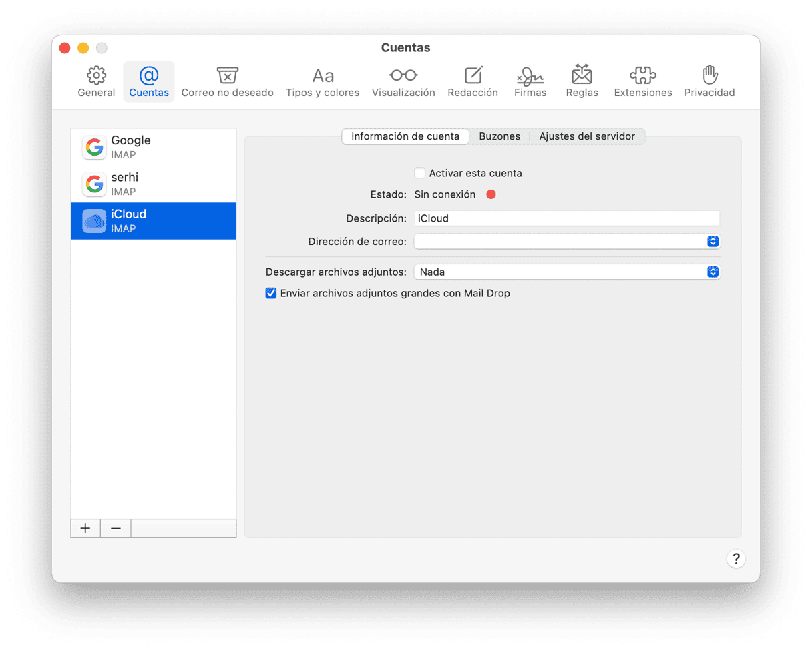
Task: Click the Descripción field containing iCloud
Action: point(567,218)
